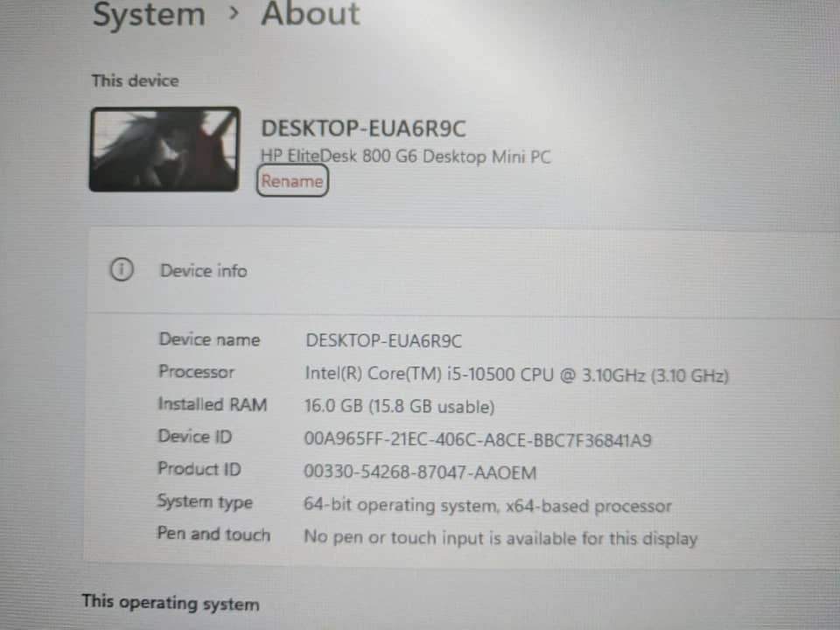
Task: Collapse the Device info section header
Action: point(464,270)
